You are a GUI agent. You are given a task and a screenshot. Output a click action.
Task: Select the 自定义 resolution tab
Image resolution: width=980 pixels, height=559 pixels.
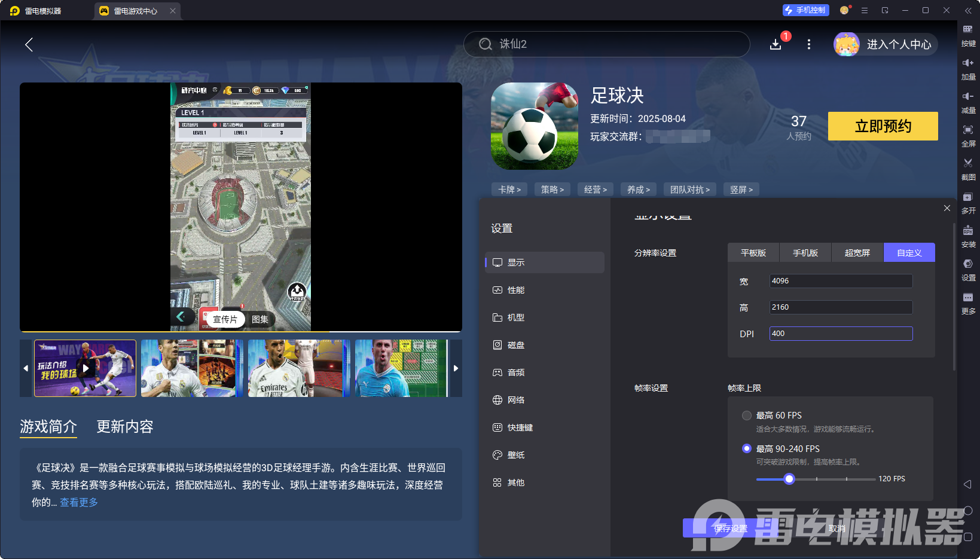pos(909,253)
